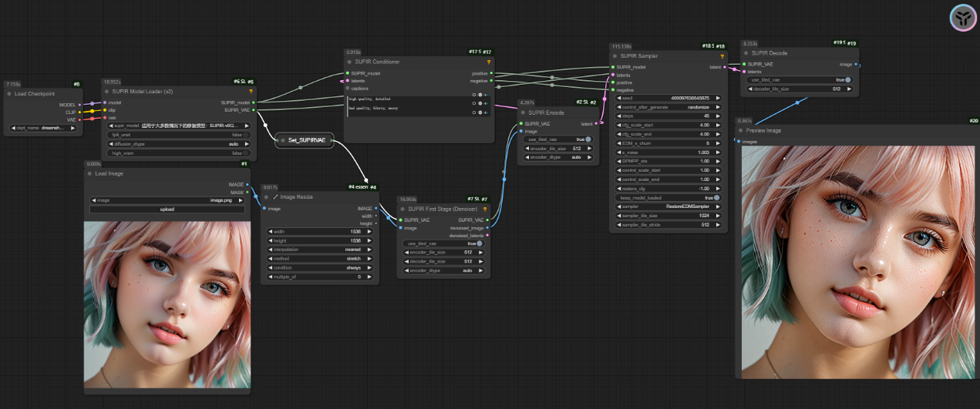Open help icon on SUPIR Model Loader node
This screenshot has height=409, width=980.
[x=251, y=91]
